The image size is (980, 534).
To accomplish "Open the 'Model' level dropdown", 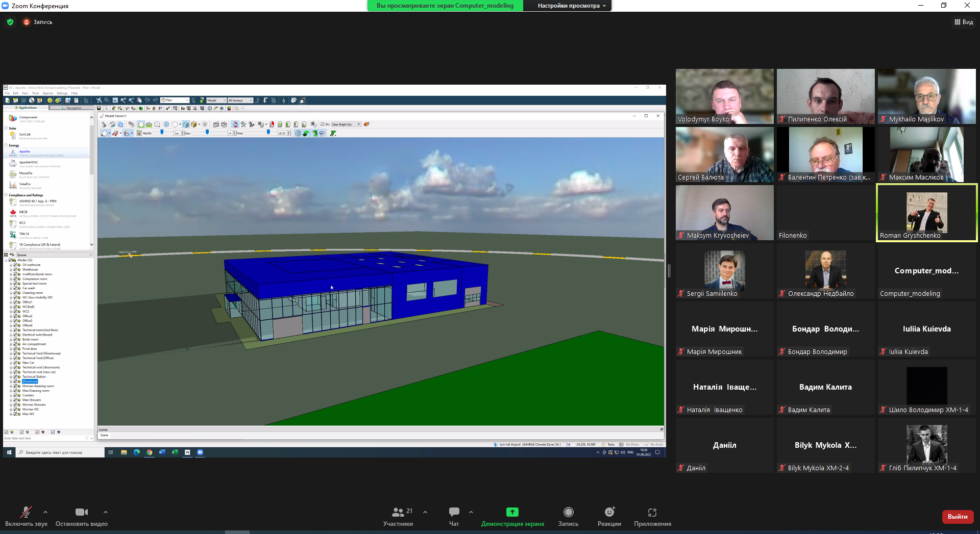I will coord(216,100).
